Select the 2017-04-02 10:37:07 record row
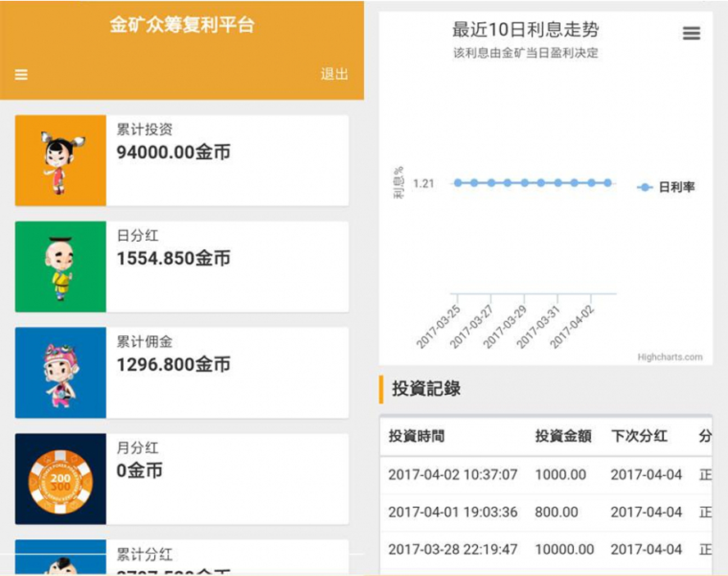 tap(546, 475)
